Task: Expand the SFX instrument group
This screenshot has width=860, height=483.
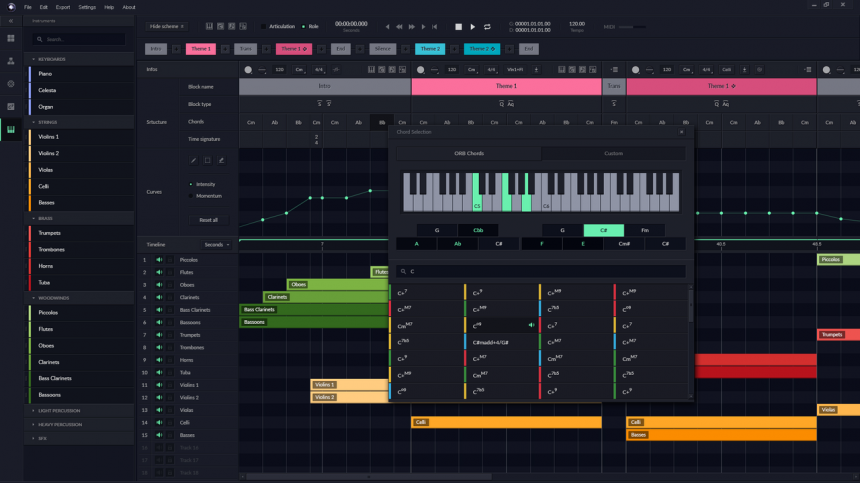Action: pyautogui.click(x=33, y=439)
